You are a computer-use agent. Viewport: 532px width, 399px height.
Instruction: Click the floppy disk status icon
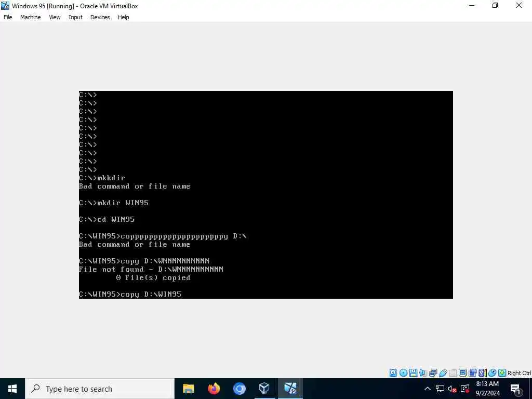coord(413,373)
